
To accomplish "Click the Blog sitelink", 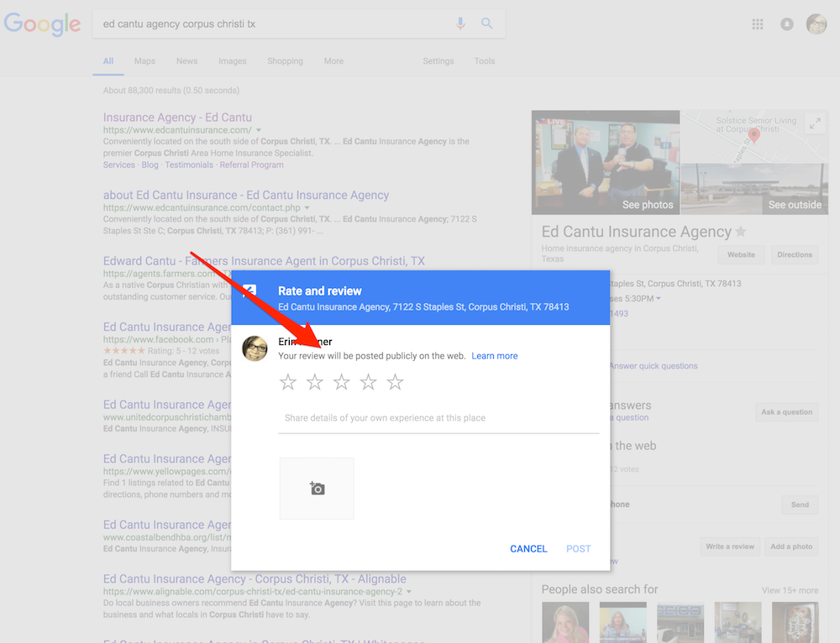I will 150,165.
